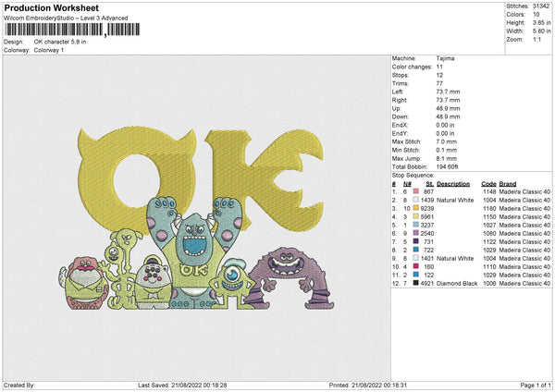
Task: Click the 'Left:' label
Action: point(398,92)
